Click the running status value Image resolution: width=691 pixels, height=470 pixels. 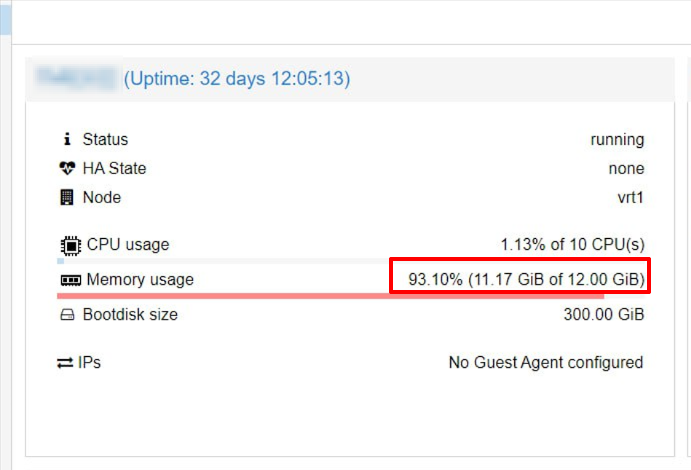pyautogui.click(x=617, y=140)
